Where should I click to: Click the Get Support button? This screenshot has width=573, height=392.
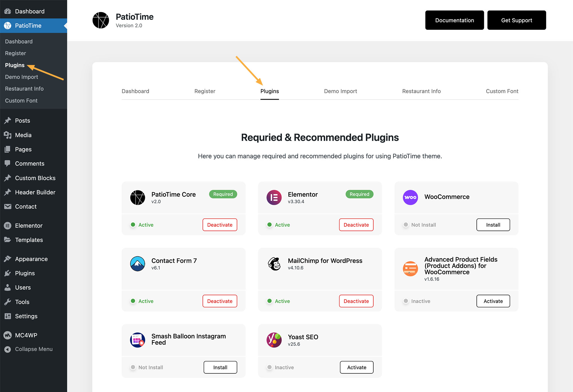tap(516, 20)
